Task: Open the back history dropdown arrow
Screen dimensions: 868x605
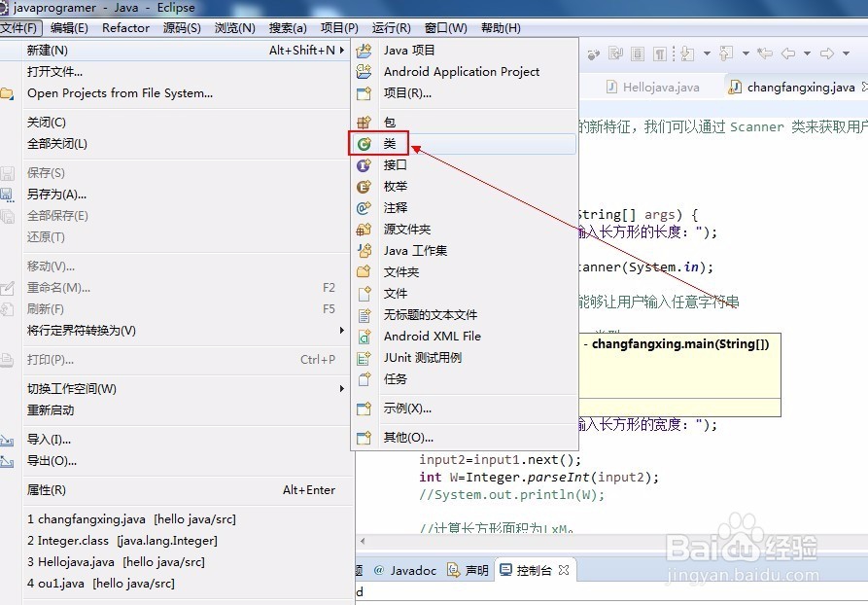Action: pyautogui.click(x=807, y=53)
